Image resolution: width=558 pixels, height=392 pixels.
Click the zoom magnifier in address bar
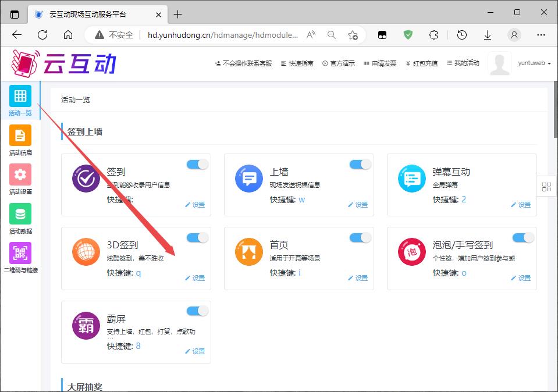pyautogui.click(x=331, y=35)
